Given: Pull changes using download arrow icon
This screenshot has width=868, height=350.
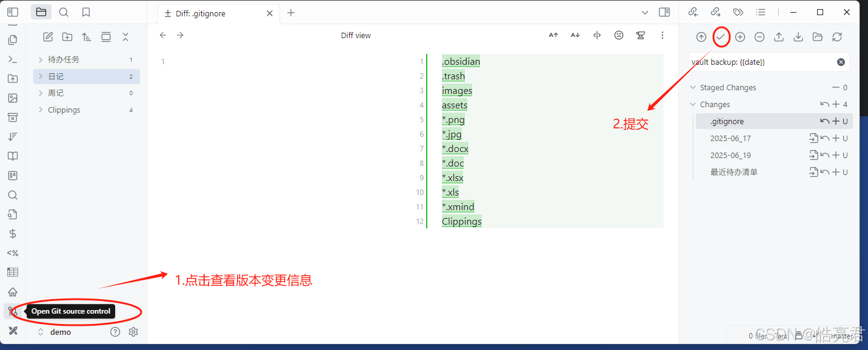Looking at the screenshot, I should (x=798, y=37).
